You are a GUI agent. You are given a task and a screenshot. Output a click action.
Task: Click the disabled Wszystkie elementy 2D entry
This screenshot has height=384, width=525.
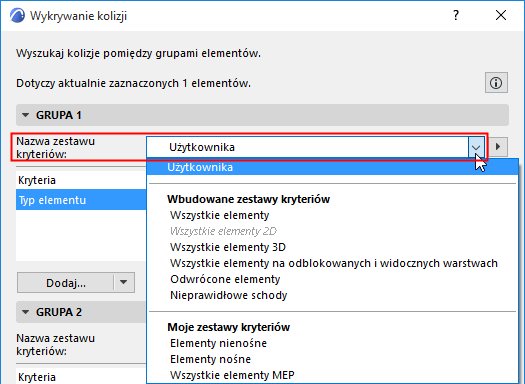click(223, 231)
